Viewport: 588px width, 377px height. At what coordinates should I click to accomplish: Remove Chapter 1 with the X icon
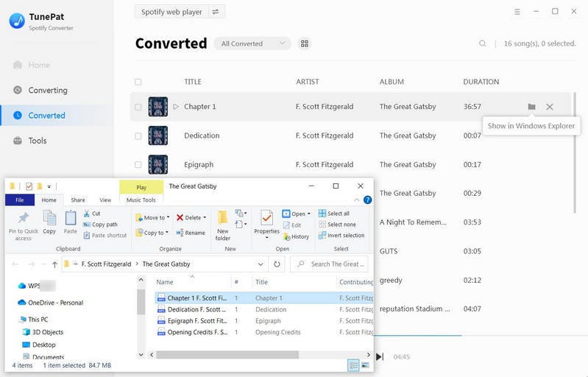(x=550, y=107)
